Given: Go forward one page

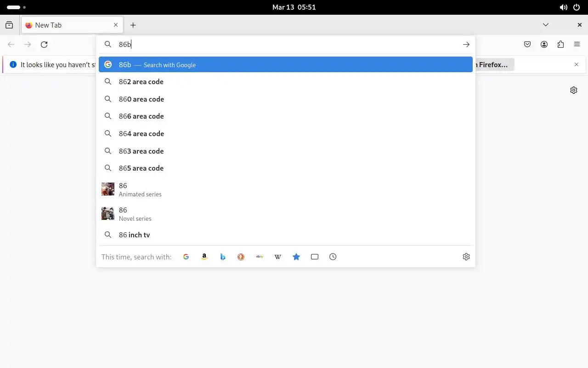Looking at the screenshot, I should (28, 45).
